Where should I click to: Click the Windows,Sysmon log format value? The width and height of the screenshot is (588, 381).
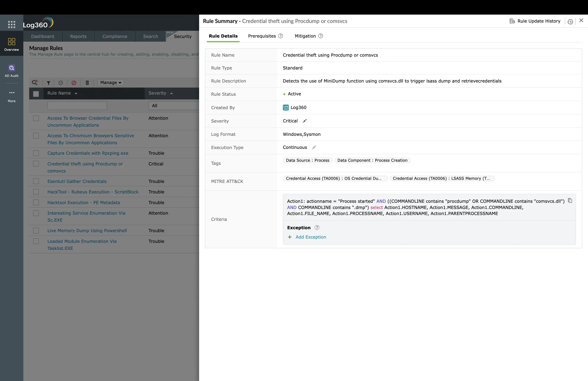coord(302,134)
